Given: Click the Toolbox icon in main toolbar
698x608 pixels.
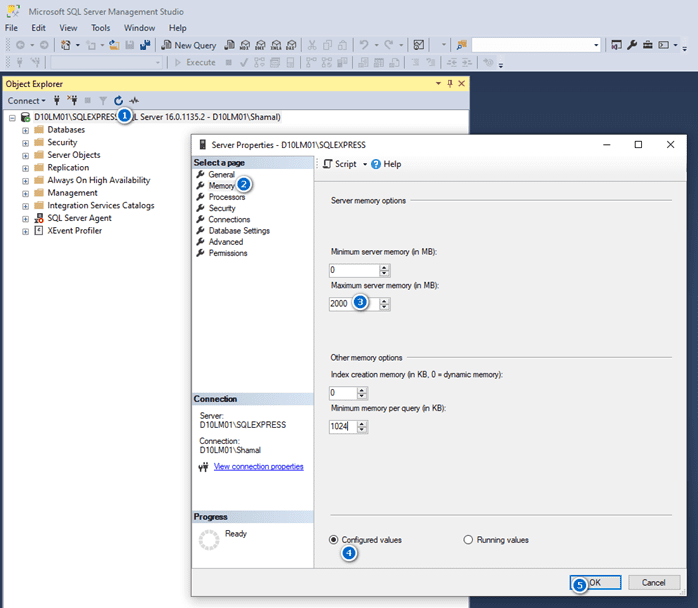Looking at the screenshot, I should click(648, 45).
